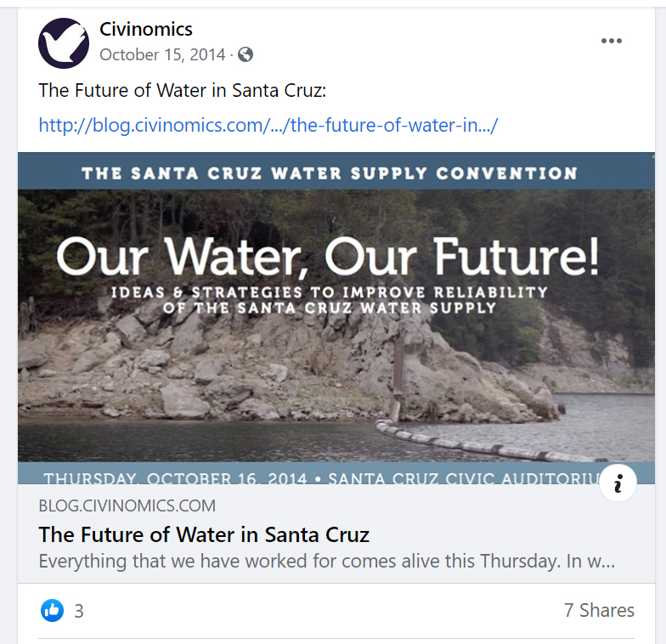This screenshot has width=666, height=644.
Task: Click the description starting 'Everything that we have'
Action: [326, 562]
